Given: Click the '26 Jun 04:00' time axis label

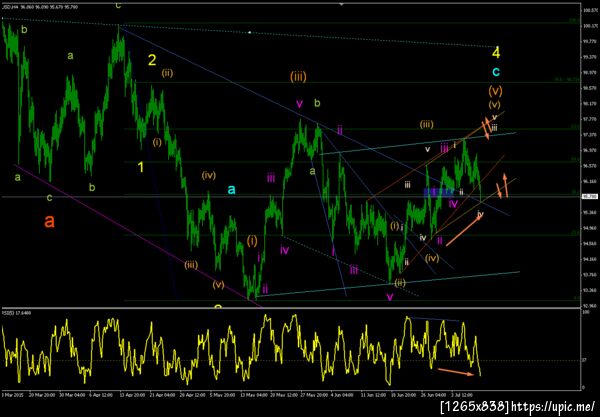Looking at the screenshot, I should click(x=434, y=394).
